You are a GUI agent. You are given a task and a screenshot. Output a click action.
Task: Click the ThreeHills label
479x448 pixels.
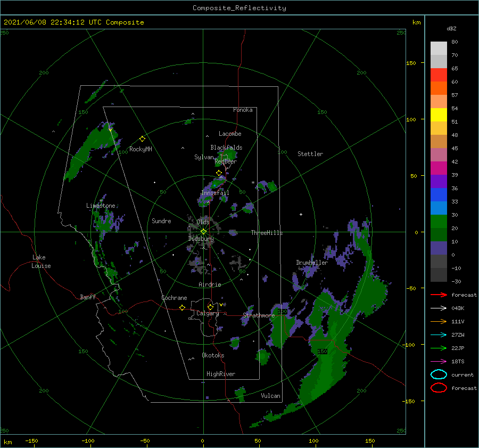coord(267,233)
